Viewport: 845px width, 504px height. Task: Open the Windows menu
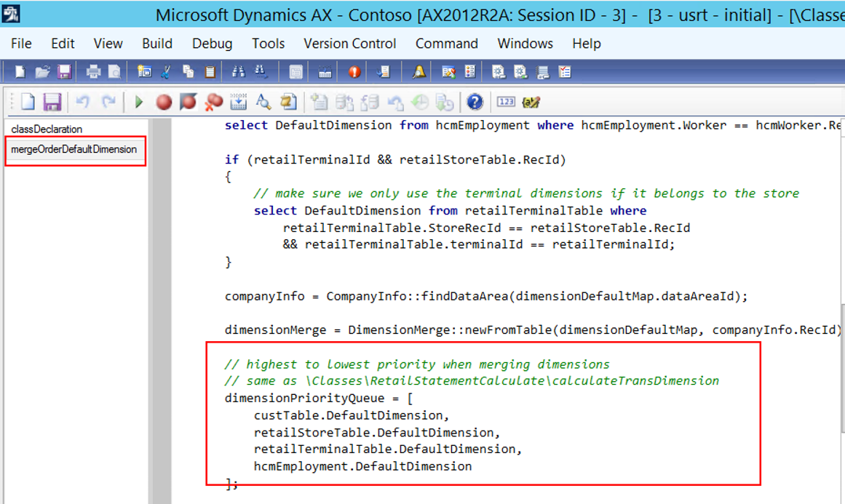[x=525, y=44]
